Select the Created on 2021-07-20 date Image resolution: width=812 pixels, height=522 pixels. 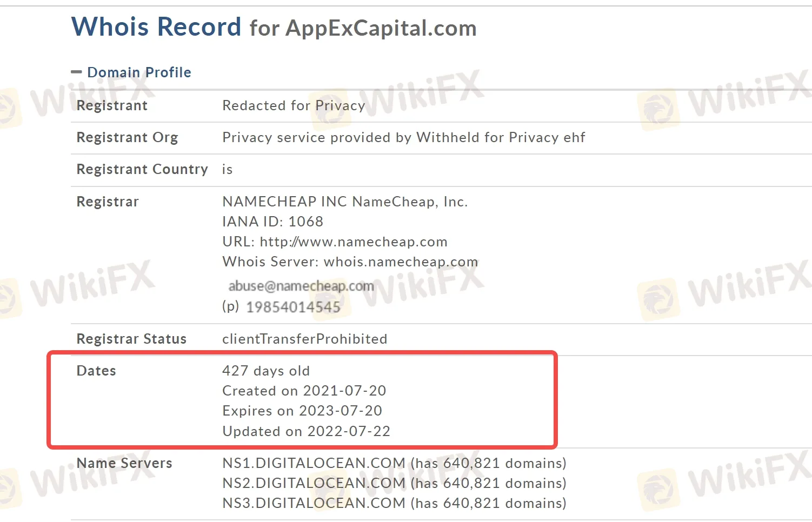304,391
